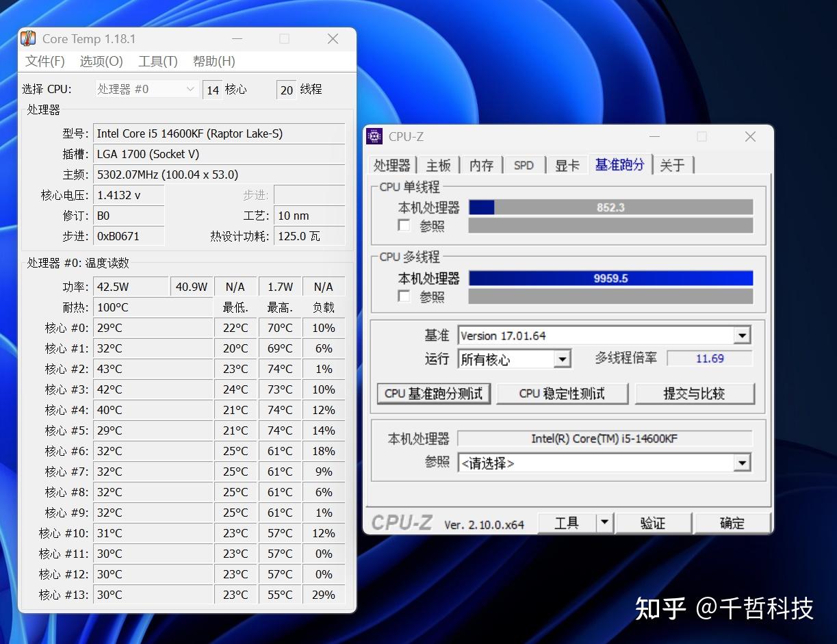Click the CPU 基准跑分测试 button
The height and width of the screenshot is (644, 837).
[x=434, y=394]
